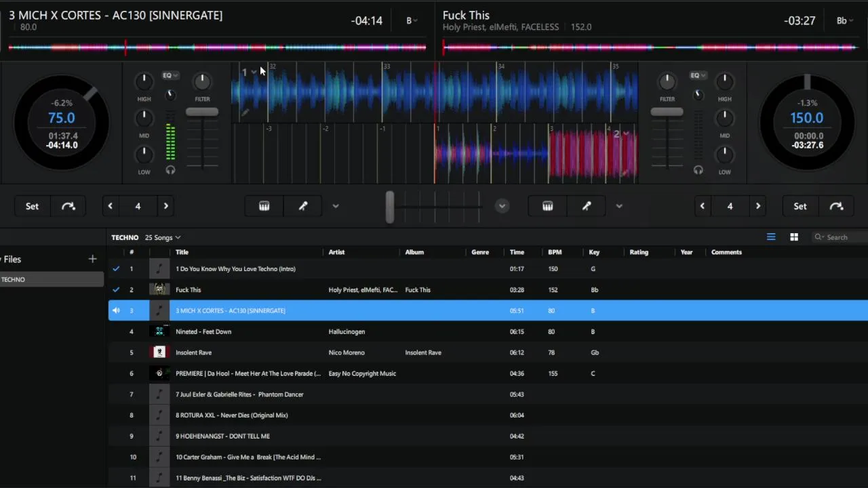
Task: Sort the library by the BPM column
Action: click(555, 252)
